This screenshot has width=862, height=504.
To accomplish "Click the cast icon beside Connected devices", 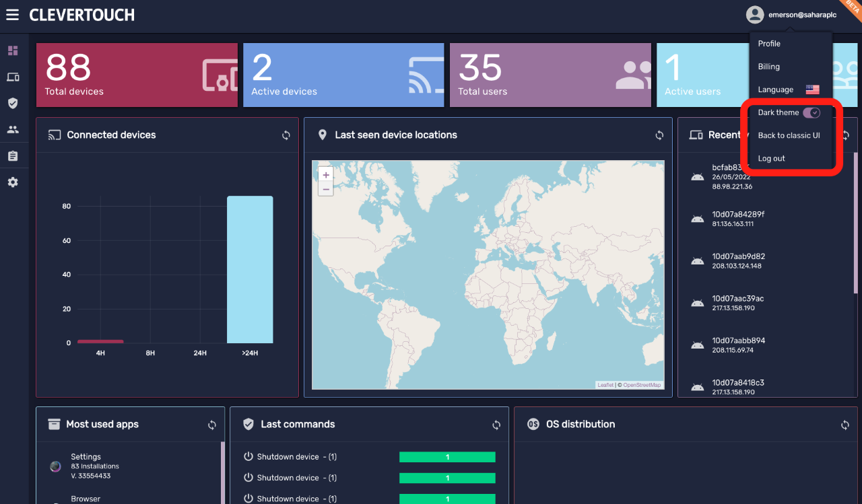I will pos(55,135).
